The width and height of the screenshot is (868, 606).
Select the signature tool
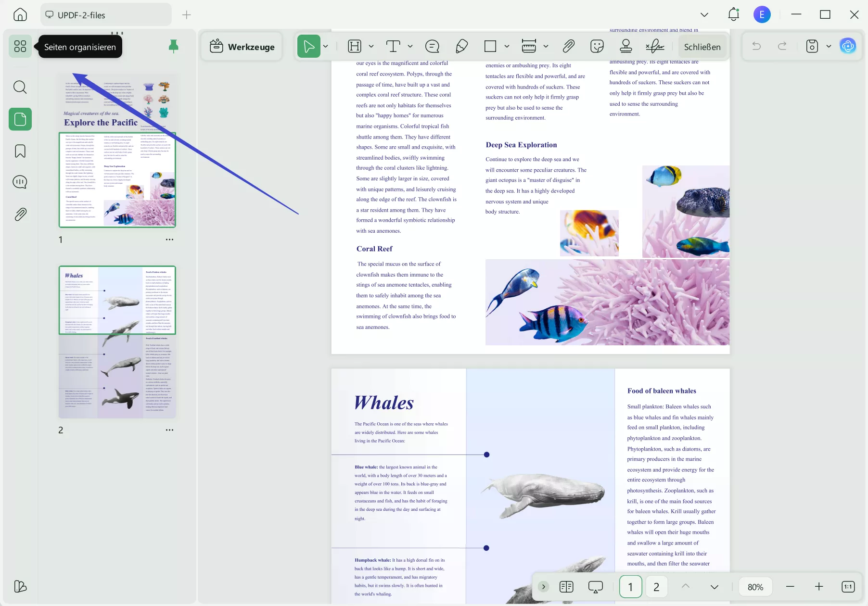tap(655, 46)
